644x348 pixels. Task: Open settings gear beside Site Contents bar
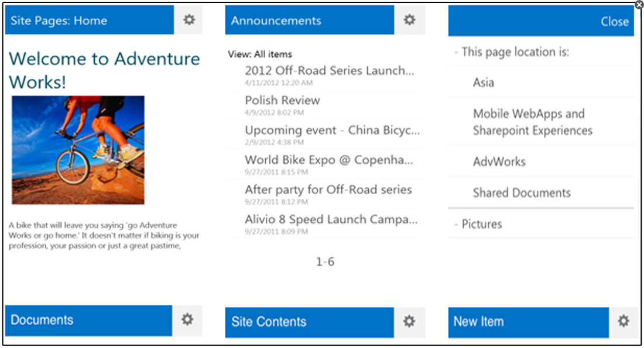click(x=409, y=322)
